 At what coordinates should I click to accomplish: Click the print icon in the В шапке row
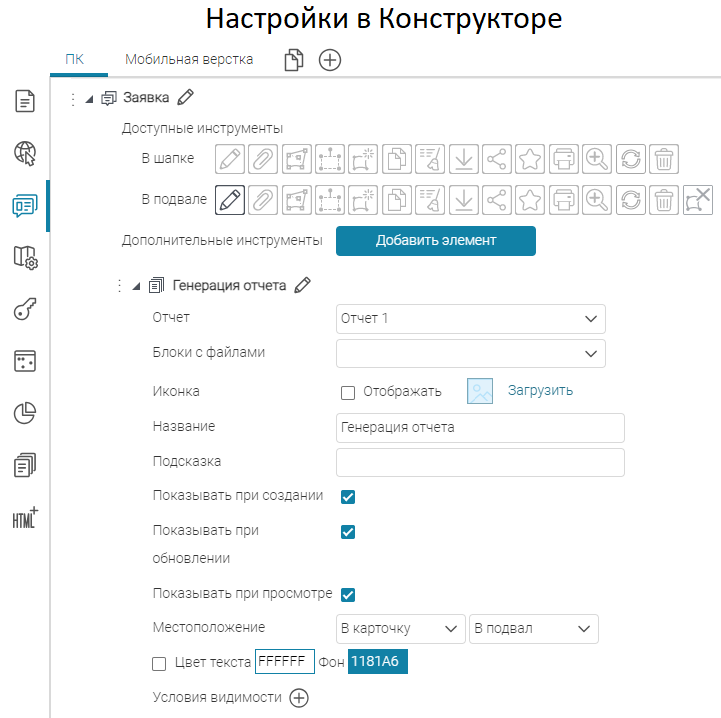click(564, 159)
